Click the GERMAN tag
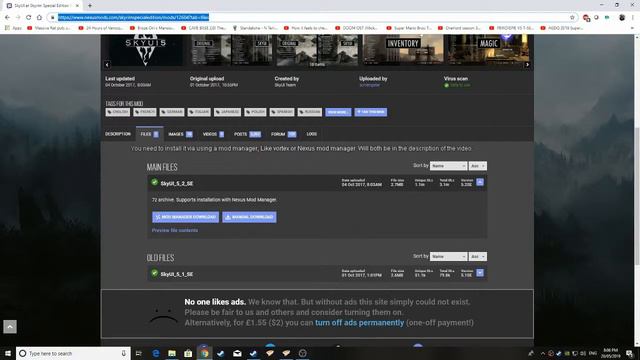The height and width of the screenshot is (360, 640). coord(172,112)
